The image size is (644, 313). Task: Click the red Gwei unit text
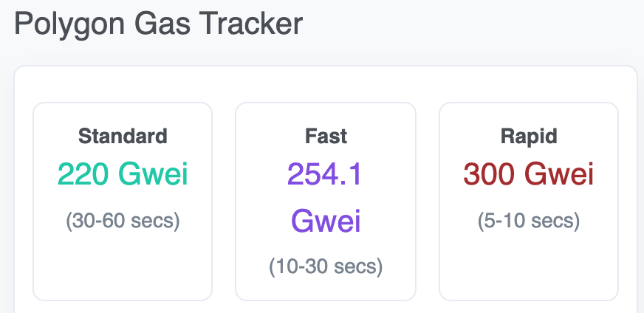pyautogui.click(x=559, y=174)
